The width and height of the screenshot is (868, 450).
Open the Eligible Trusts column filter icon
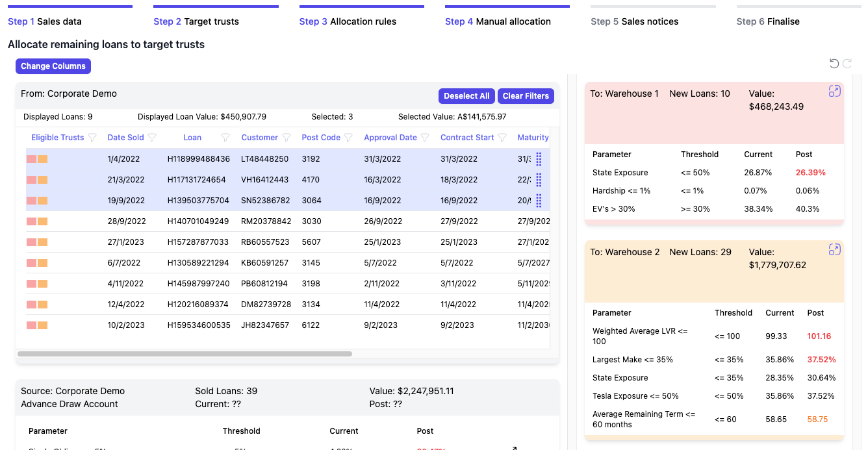click(92, 138)
